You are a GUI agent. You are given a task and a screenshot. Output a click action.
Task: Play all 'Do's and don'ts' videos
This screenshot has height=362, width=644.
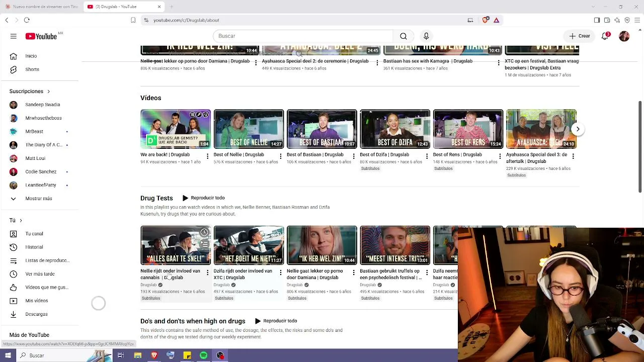tap(276, 321)
